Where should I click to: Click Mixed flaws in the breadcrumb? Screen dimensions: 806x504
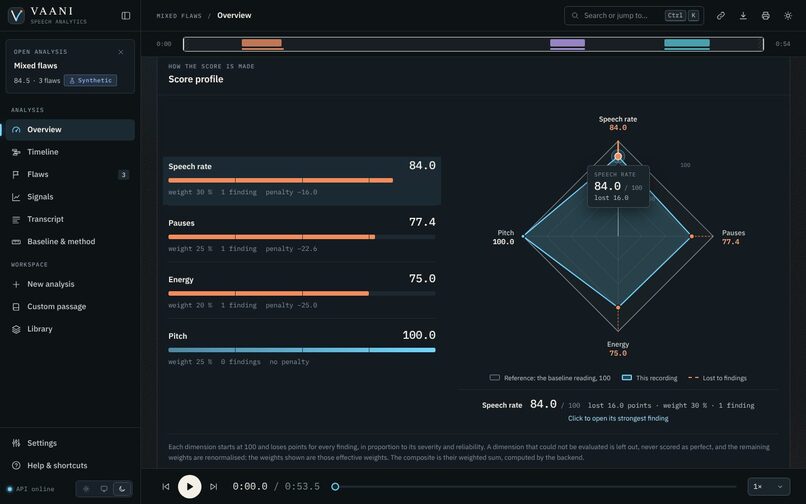click(x=179, y=16)
